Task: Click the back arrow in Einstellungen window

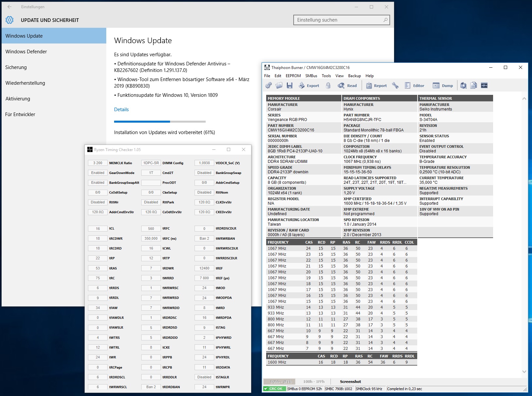Action: pos(9,7)
